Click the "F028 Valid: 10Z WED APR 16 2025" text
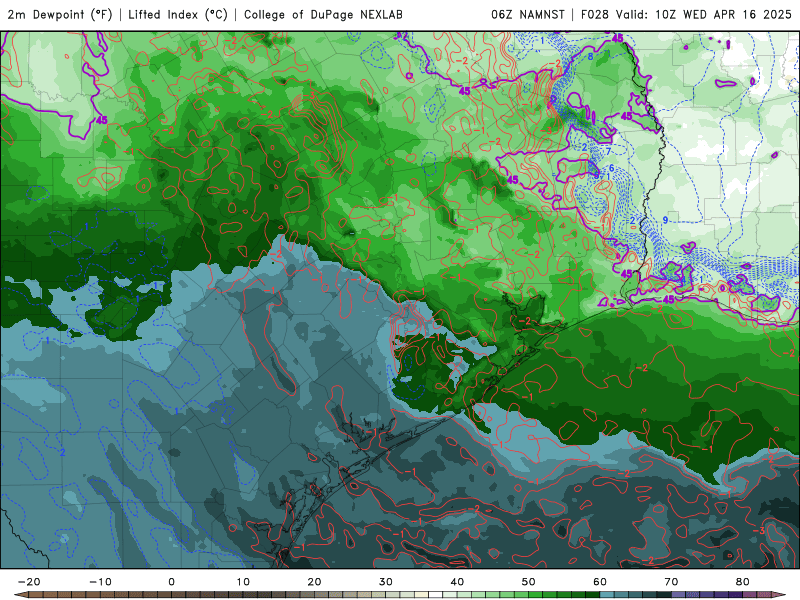 pos(686,14)
